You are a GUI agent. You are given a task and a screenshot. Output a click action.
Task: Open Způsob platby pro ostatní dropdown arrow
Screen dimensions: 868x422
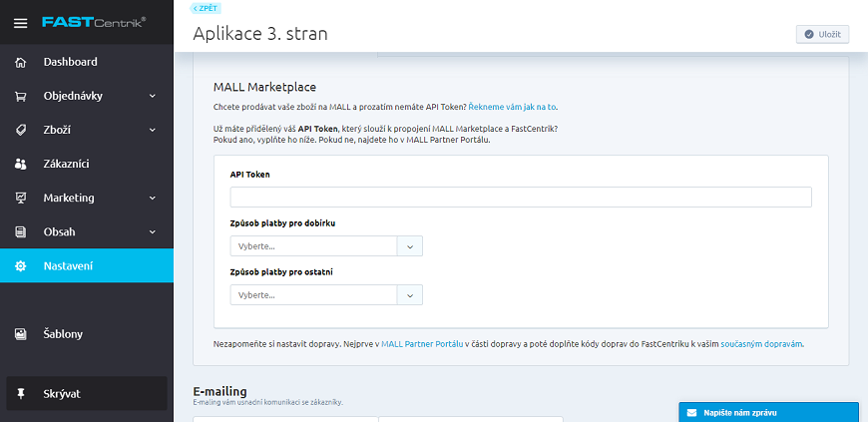410,295
